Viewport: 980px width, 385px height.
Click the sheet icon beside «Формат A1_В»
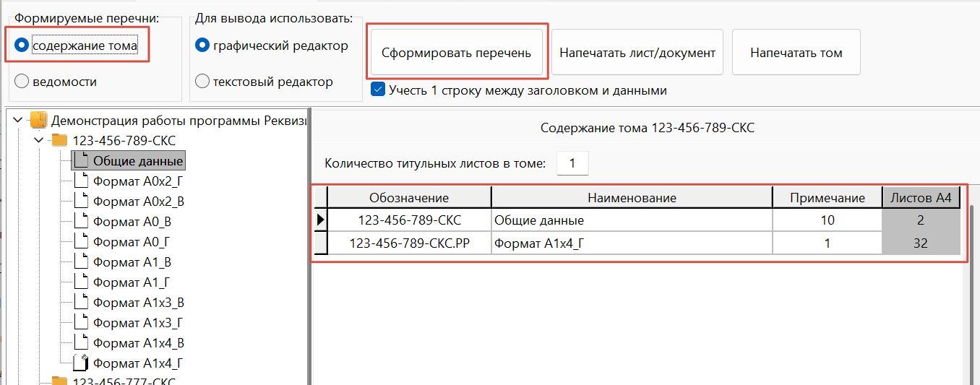coord(80,261)
